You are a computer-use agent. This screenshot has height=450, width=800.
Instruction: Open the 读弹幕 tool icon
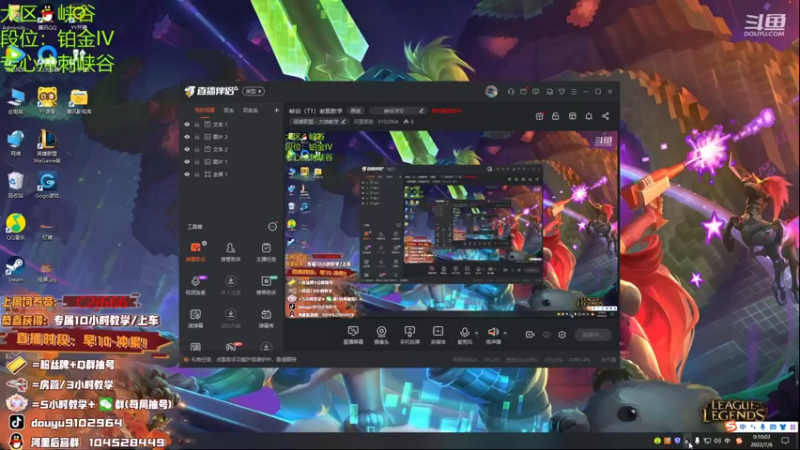tap(195, 318)
